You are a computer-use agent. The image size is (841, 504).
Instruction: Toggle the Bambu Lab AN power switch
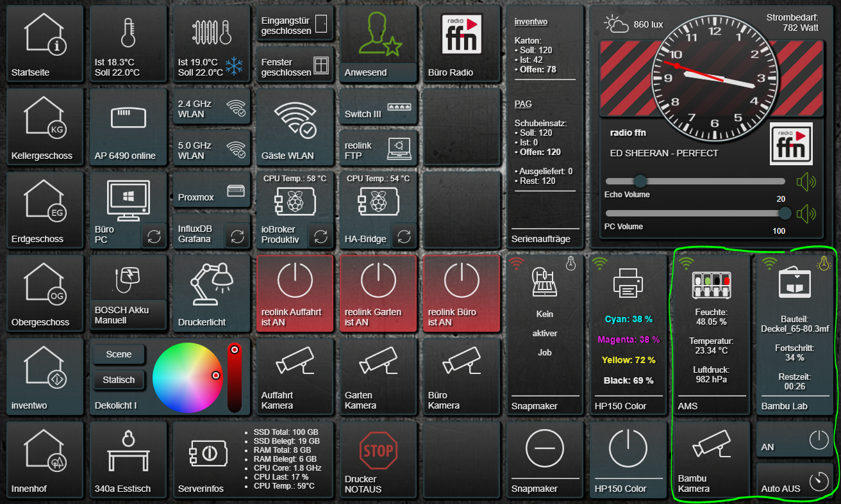coord(819,439)
